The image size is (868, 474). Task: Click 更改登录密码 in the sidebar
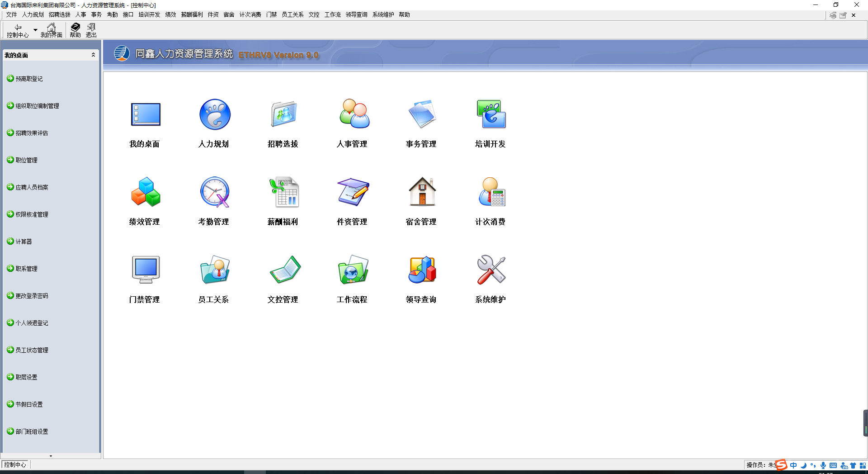point(32,296)
